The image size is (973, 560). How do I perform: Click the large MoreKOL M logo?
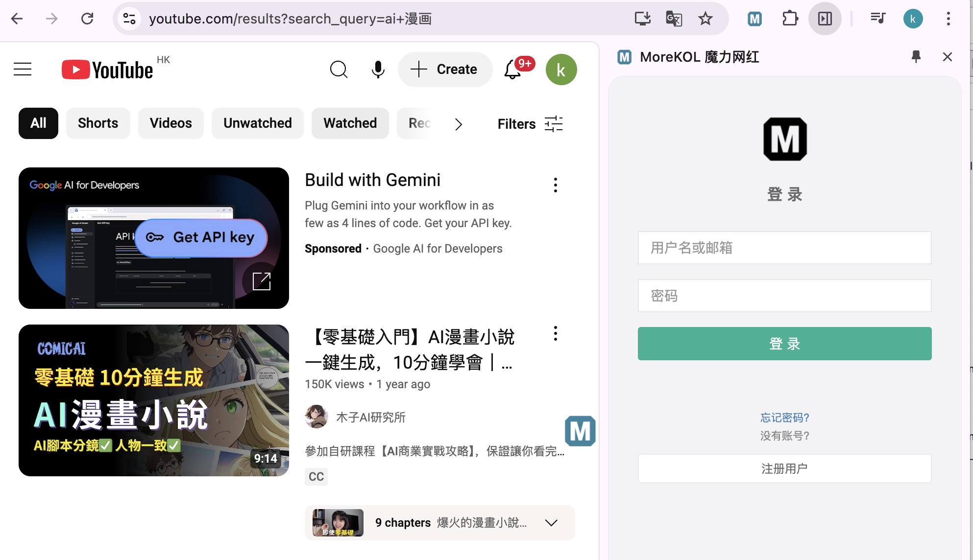[x=785, y=140]
